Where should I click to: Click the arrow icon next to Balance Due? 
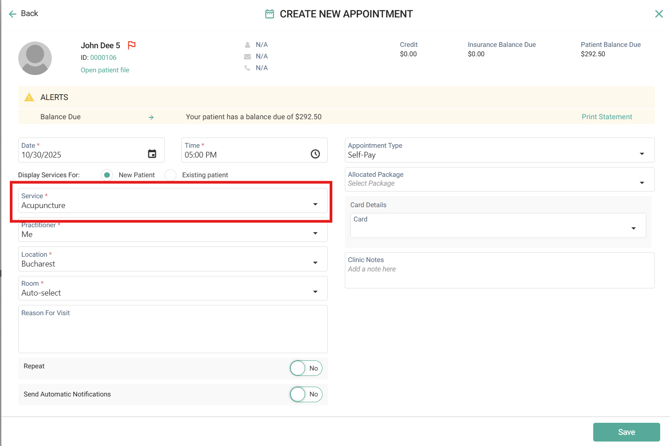pyautogui.click(x=151, y=117)
